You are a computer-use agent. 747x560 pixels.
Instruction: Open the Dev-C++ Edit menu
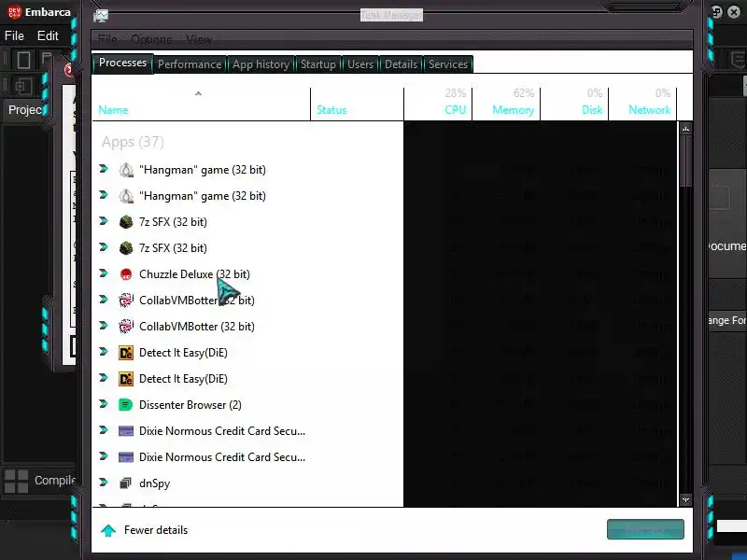pos(48,35)
